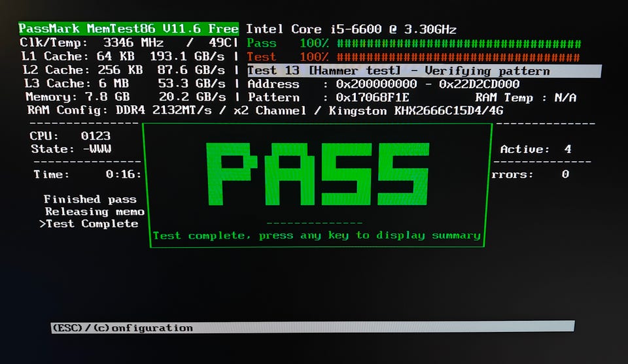Click the "Active: 4" counter
The image size is (628, 364).
(536, 149)
